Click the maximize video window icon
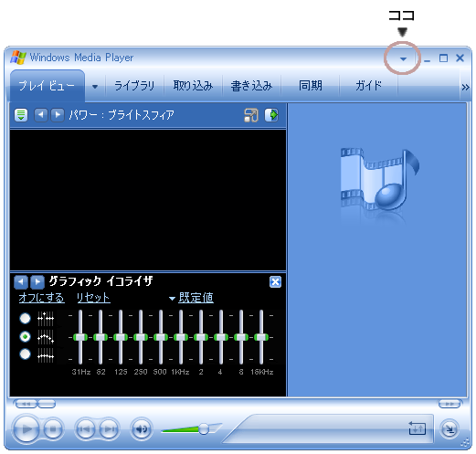The height and width of the screenshot is (454, 476). 251,115
